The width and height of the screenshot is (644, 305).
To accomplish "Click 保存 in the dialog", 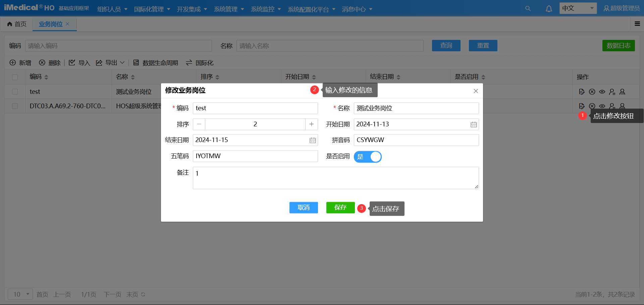I will point(340,207).
